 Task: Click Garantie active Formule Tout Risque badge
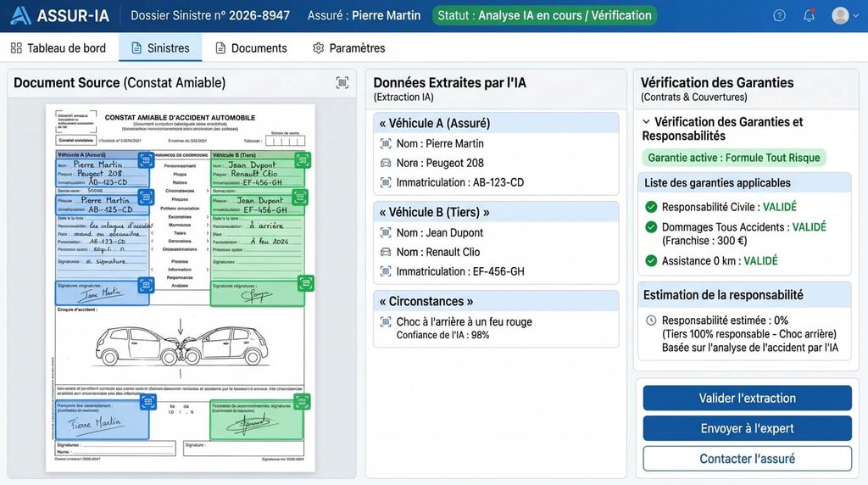coord(734,158)
